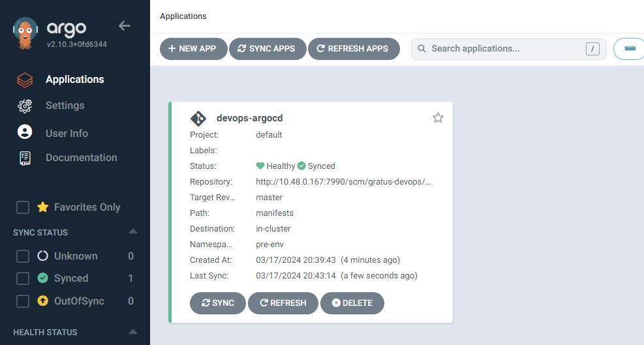Click the git icon on devops-argocd card
Viewport: 644px width, 345px height.
coord(198,119)
